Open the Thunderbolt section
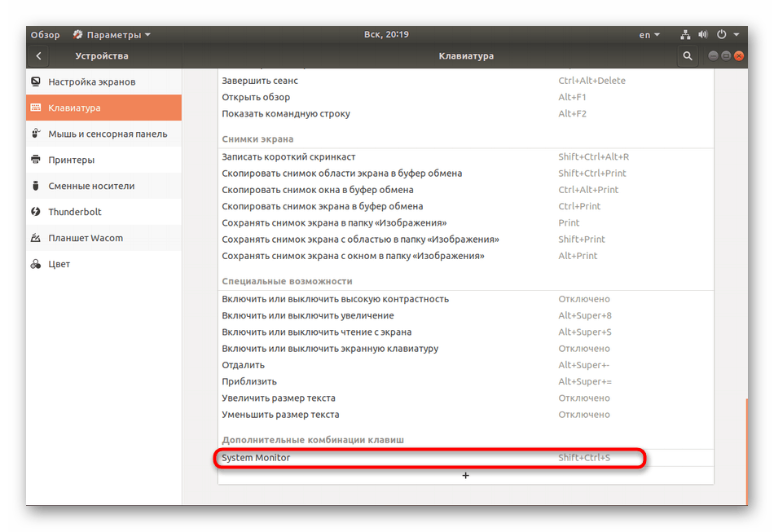The image size is (774, 532). coord(103,212)
